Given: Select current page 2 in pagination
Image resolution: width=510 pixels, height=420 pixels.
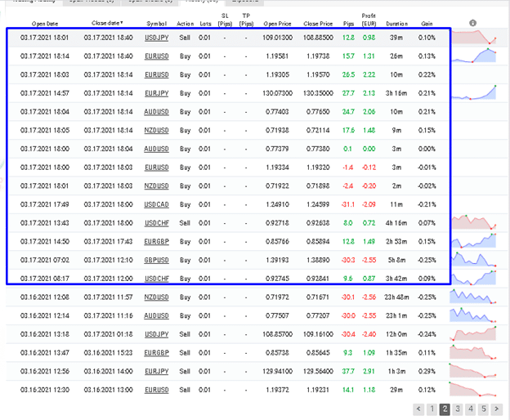Looking at the screenshot, I should pos(445,409).
